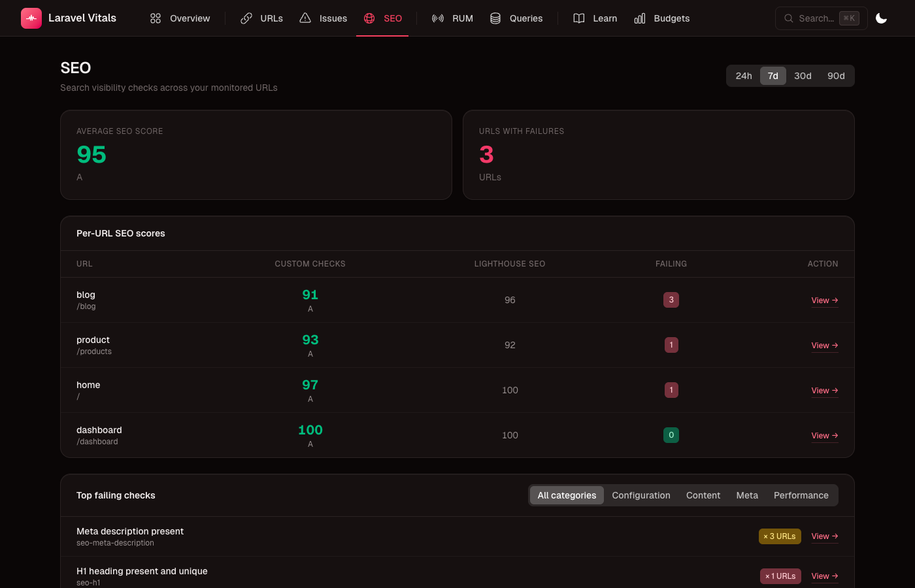Click the Laravel Vitals brand name

coord(82,18)
